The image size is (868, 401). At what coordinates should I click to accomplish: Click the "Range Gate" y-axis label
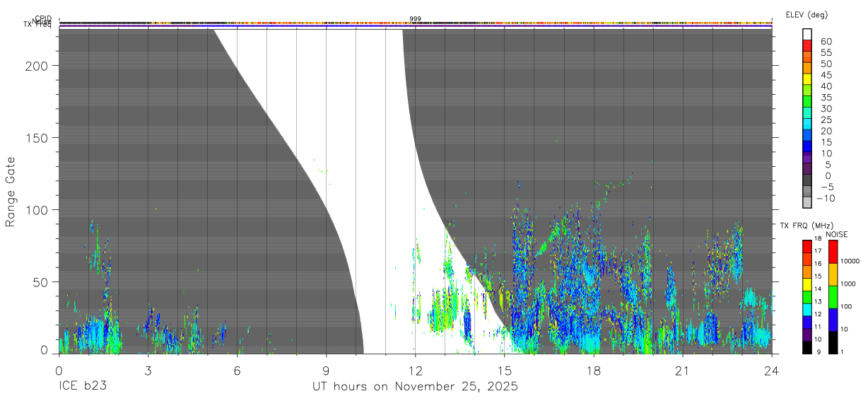click(11, 192)
